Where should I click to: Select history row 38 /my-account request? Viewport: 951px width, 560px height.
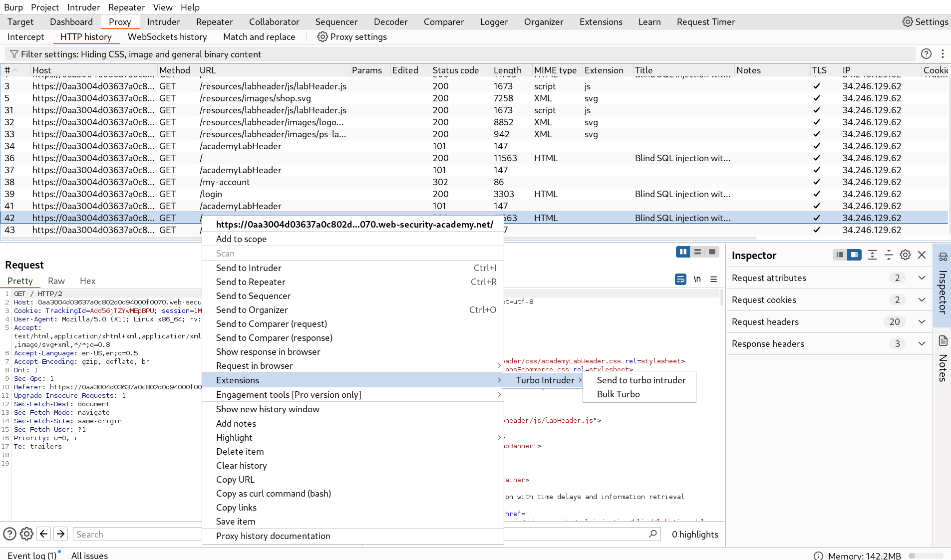point(474,182)
